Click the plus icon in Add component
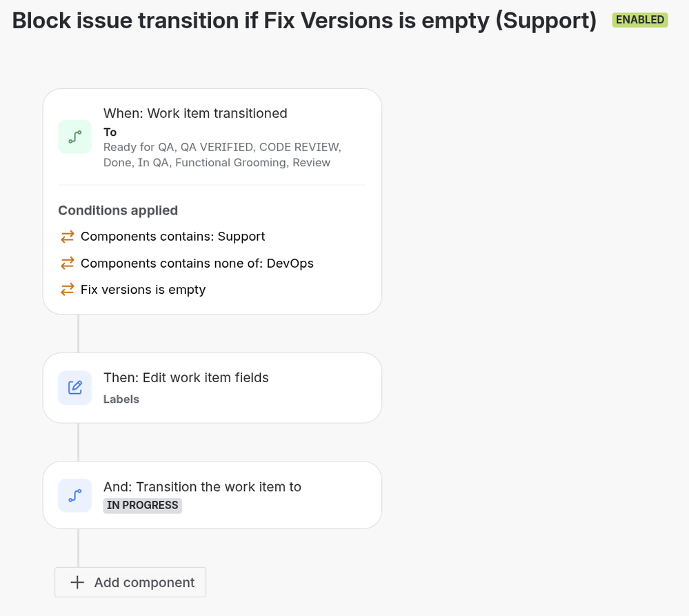The image size is (689, 616). (x=77, y=582)
